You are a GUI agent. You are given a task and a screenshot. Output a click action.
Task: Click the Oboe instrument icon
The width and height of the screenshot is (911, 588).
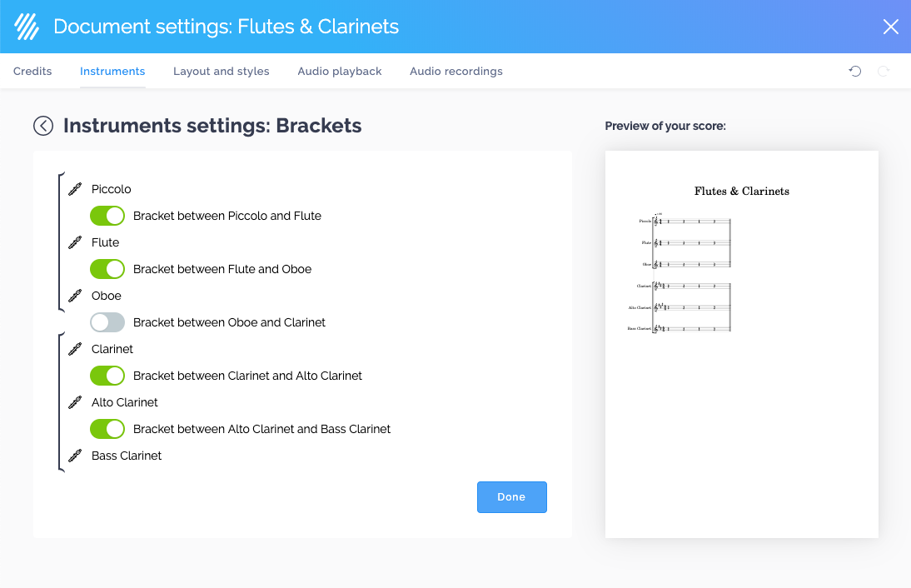pos(75,296)
